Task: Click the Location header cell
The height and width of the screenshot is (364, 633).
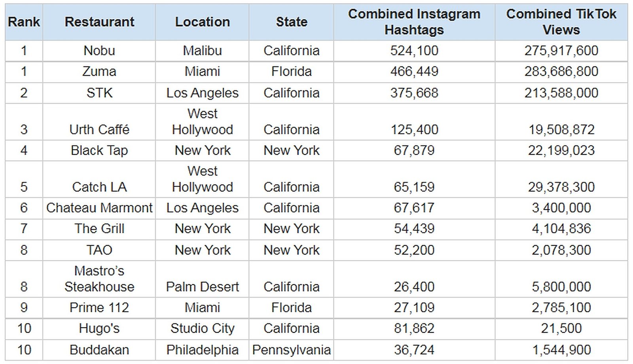Action: (x=202, y=22)
